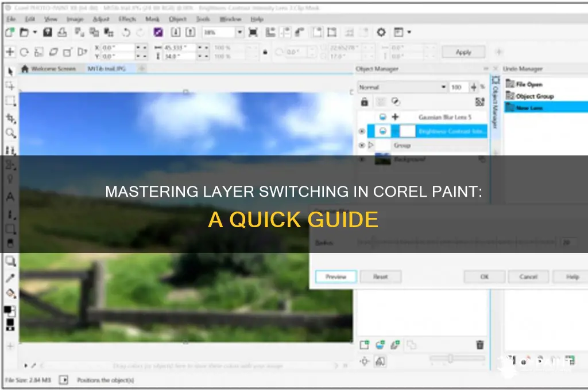Screen dimensions: 588x390
Task: Click the Export icon in standard toolbar
Action: tap(191, 33)
